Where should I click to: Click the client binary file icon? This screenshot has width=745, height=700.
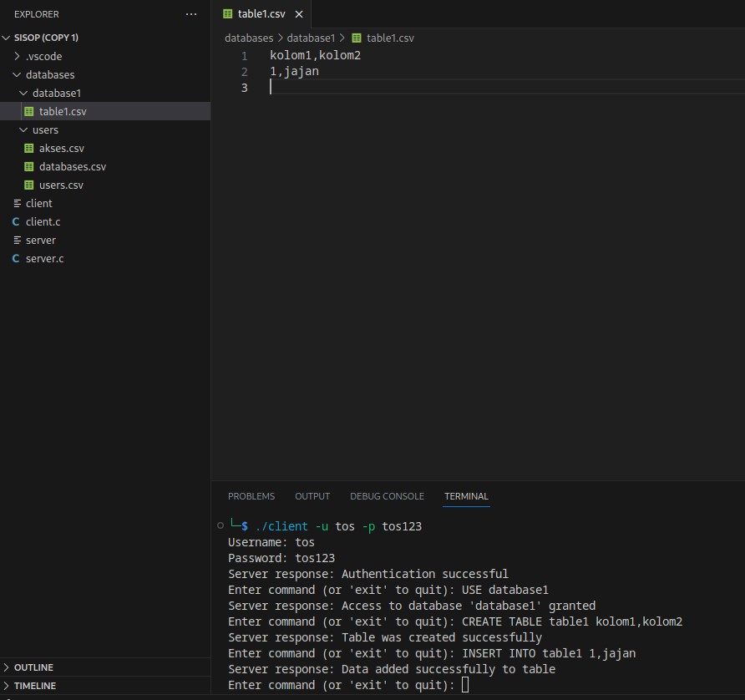click(17, 203)
